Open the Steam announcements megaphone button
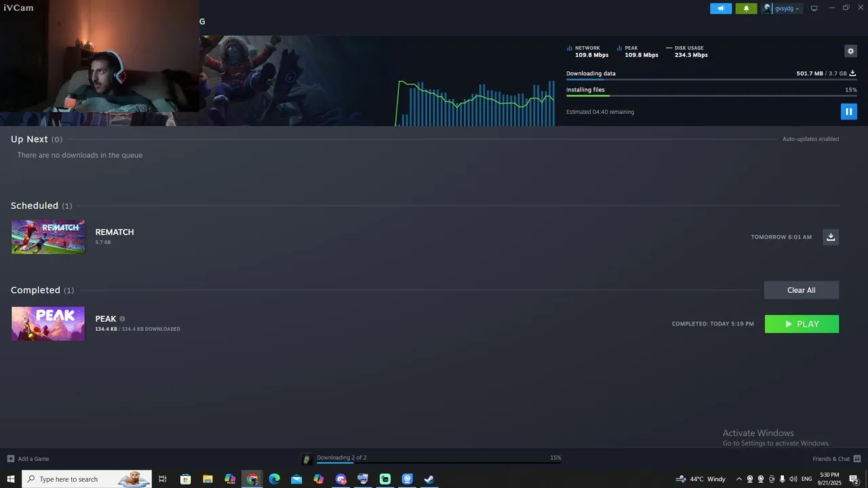 [x=721, y=8]
